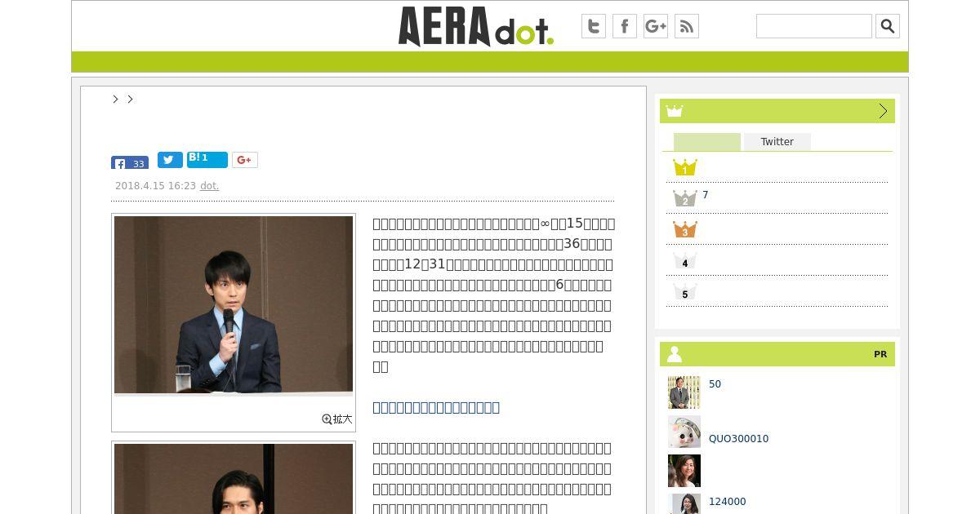Image resolution: width=980 pixels, height=514 pixels.
Task: Open the Facebook icon in the header
Action: 625,26
